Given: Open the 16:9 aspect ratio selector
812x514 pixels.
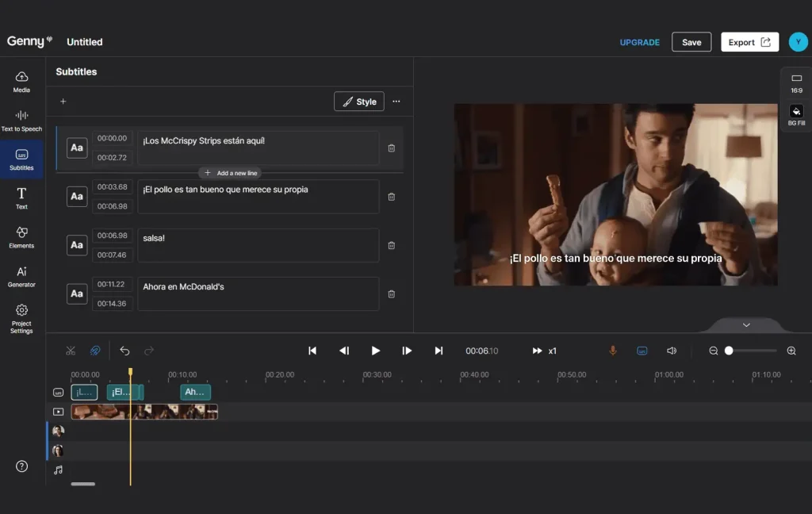Looking at the screenshot, I should point(796,83).
